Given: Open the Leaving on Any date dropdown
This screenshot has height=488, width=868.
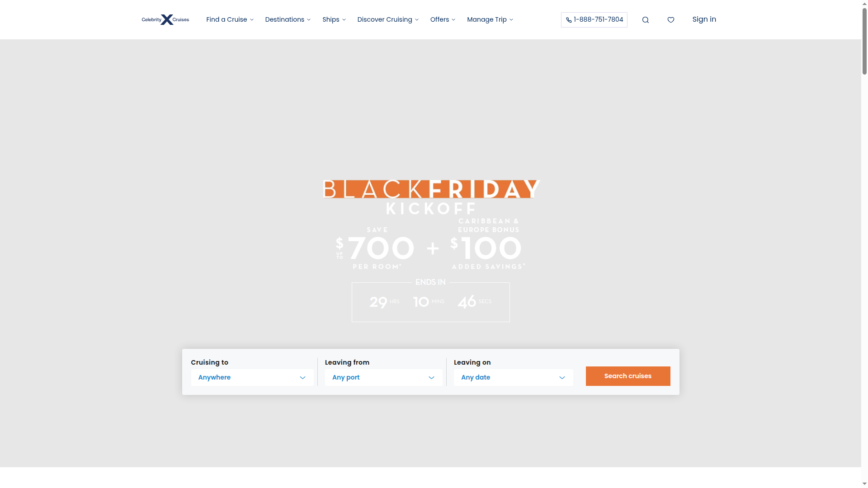Looking at the screenshot, I should point(513,377).
